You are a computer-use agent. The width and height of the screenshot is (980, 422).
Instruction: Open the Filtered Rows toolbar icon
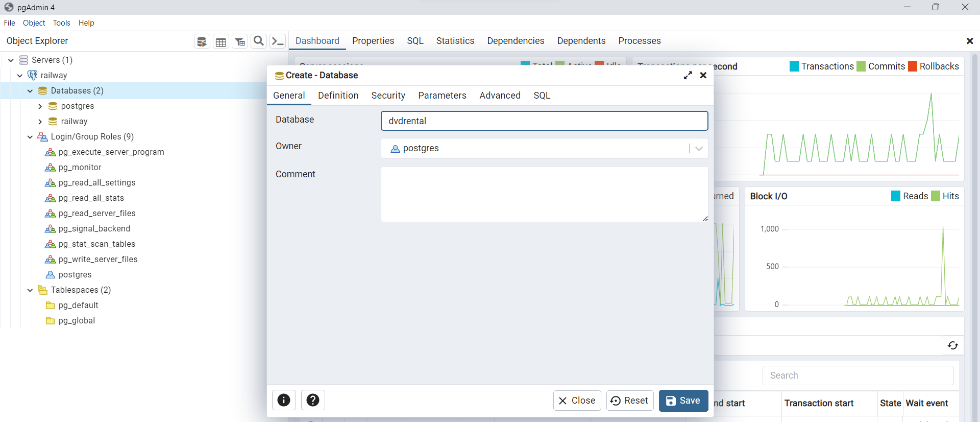pyautogui.click(x=240, y=41)
